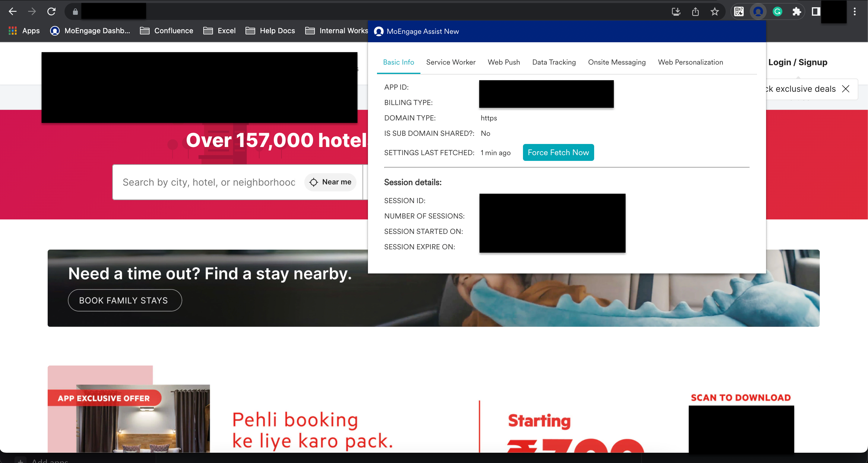Switch to the Service Worker tab
868x463 pixels.
[x=451, y=62]
